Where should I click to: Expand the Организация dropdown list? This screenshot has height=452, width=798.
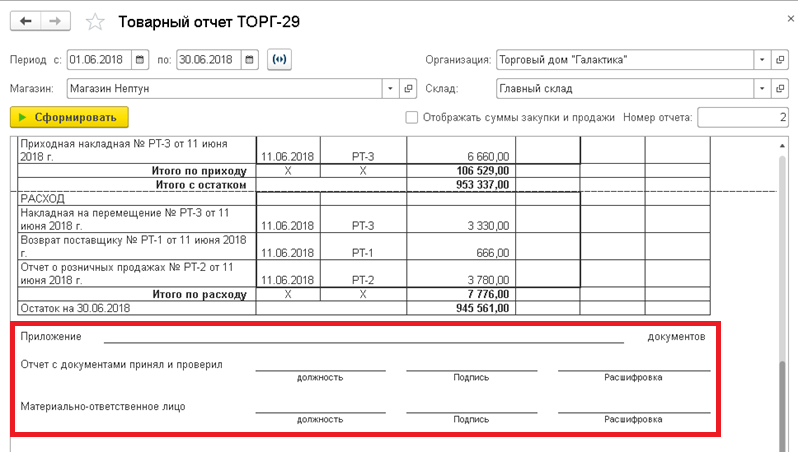762,60
